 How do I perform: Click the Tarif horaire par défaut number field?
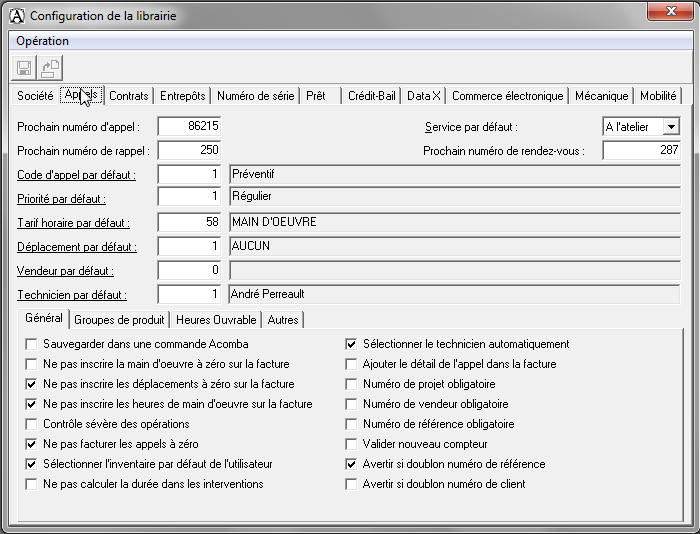point(189,222)
